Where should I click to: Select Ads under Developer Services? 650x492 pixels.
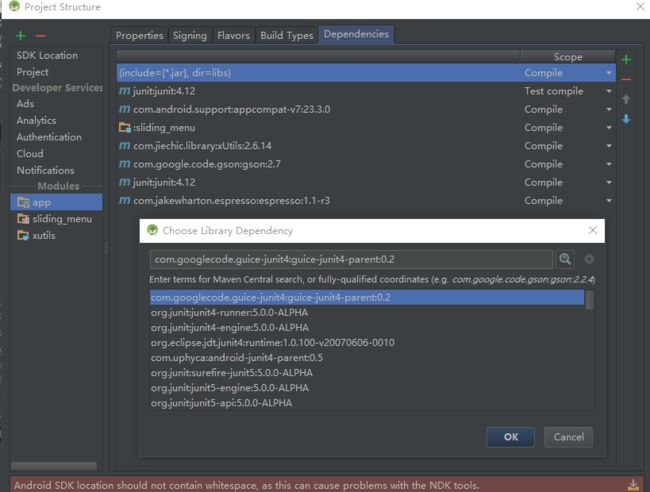pyautogui.click(x=25, y=104)
